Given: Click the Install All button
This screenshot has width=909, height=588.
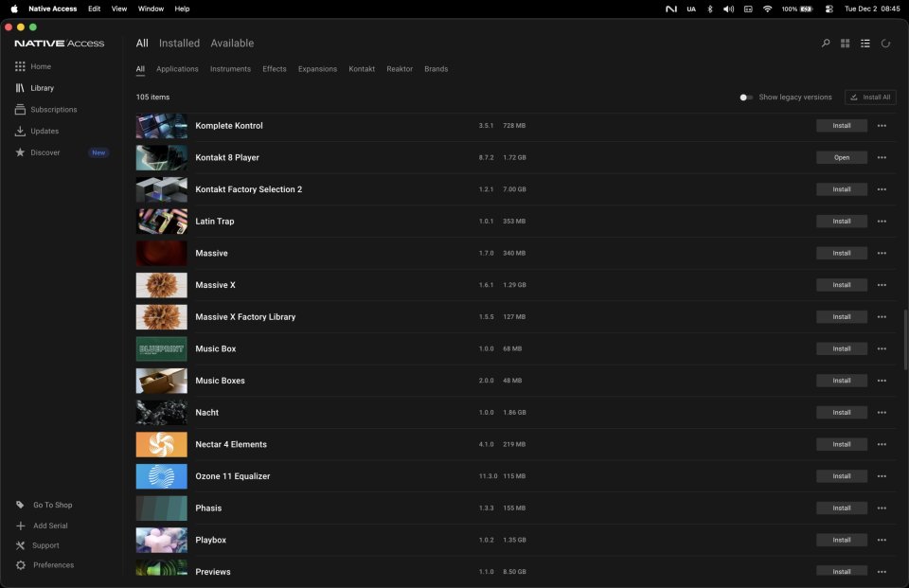Looking at the screenshot, I should 870,97.
